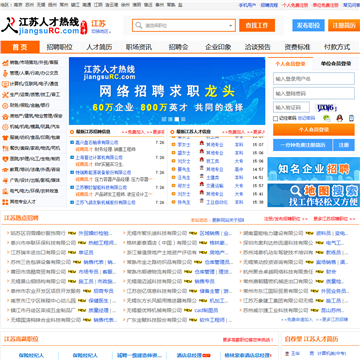The width and height of the screenshot is (360, 360).
Task: Focus the login username input field
Action: point(314,79)
